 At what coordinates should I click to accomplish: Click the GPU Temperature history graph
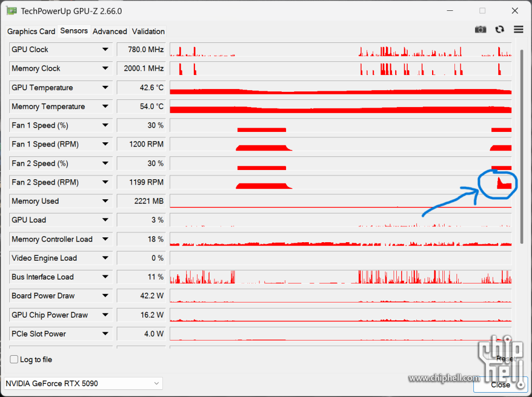coord(340,87)
